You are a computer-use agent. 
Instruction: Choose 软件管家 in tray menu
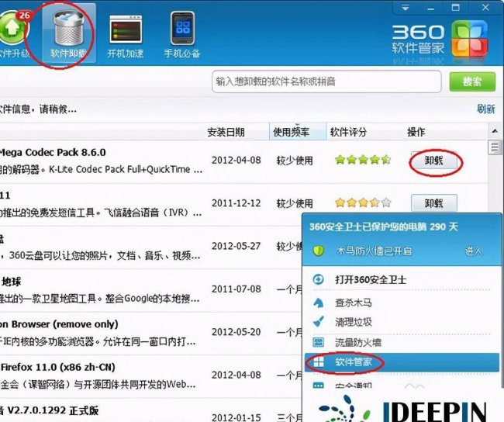tap(402, 362)
